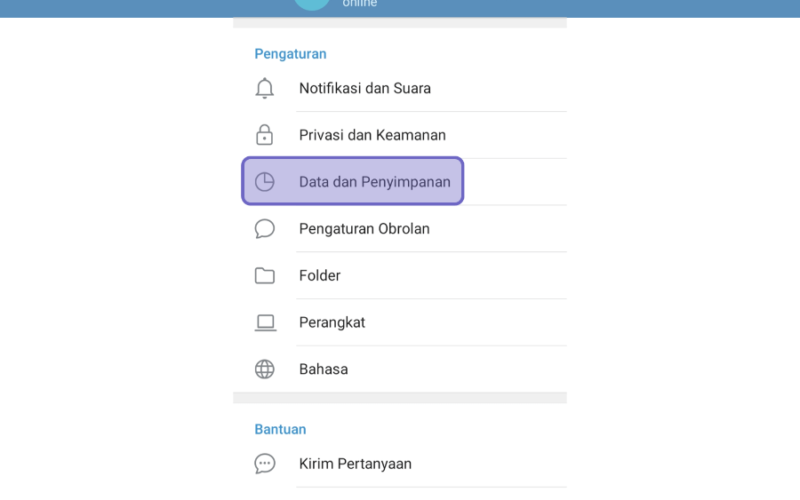Click the online status text
Screen dimensions: 800x500
tap(360, 4)
